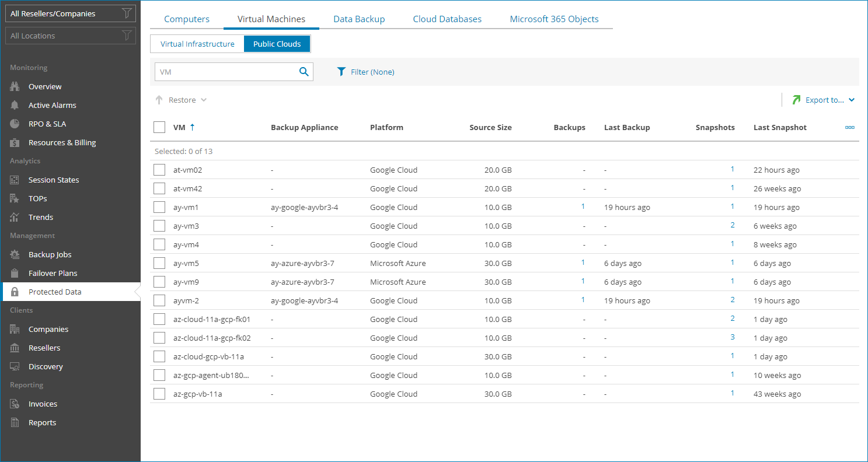
Task: Click the VM column sort arrow
Action: click(x=193, y=127)
